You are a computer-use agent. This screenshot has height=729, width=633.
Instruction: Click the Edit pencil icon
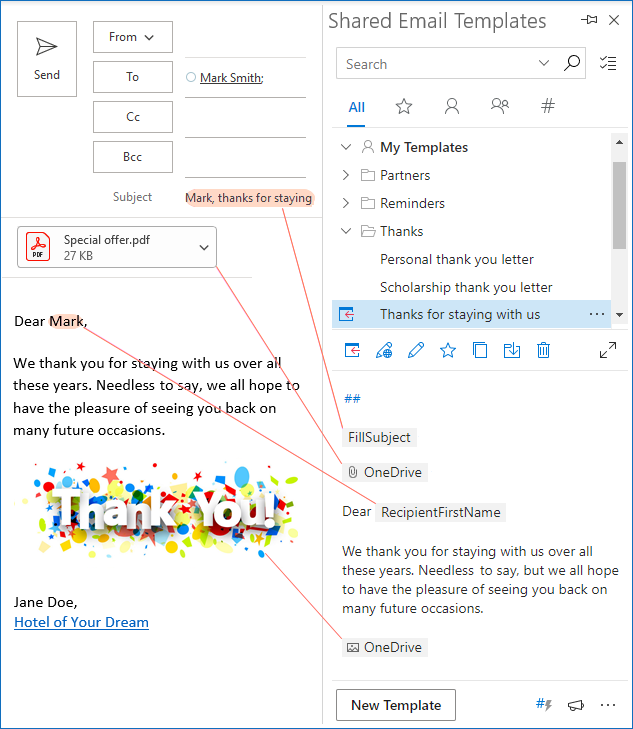(416, 350)
